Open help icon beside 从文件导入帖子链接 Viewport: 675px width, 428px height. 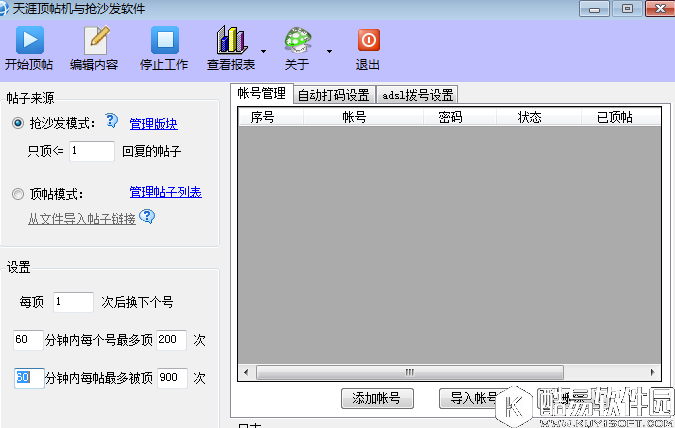(147, 216)
